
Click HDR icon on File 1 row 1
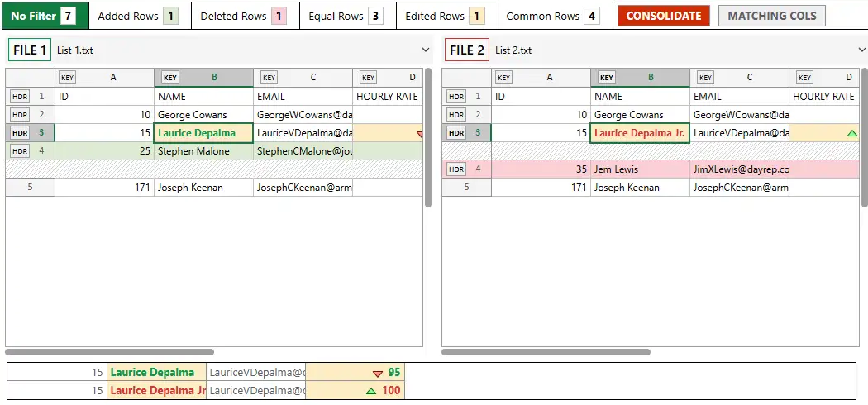click(20, 97)
